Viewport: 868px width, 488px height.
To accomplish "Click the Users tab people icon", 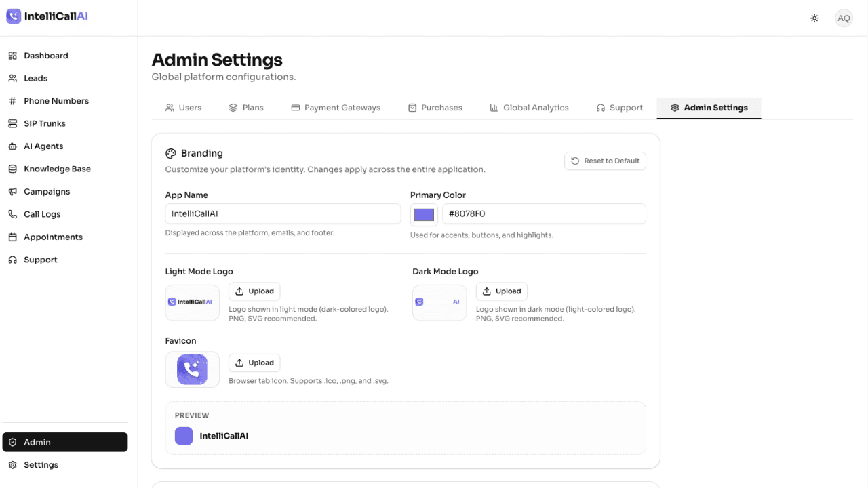I will click(170, 108).
